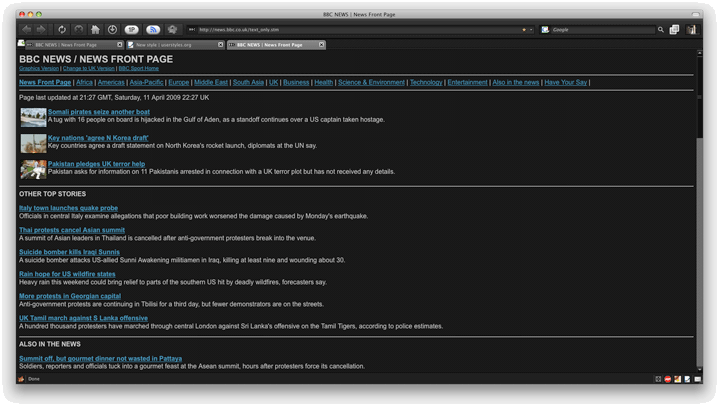Open Somali pirates seize another boat story

[x=99, y=112]
